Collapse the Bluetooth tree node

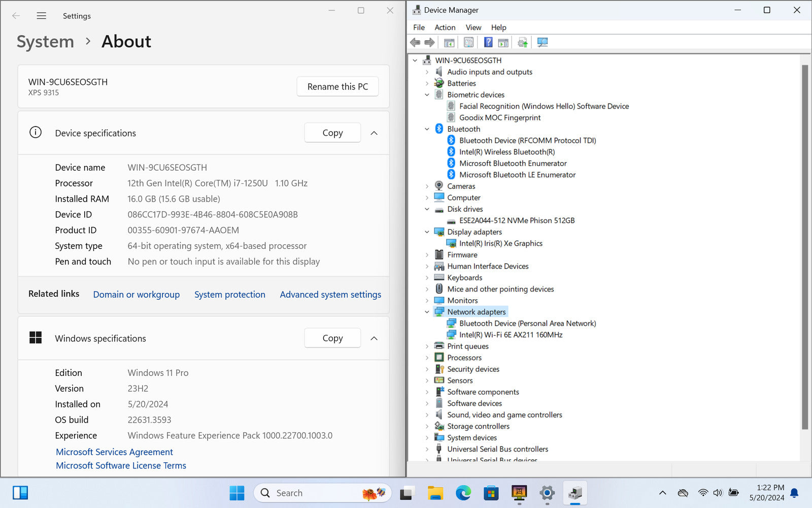pos(427,129)
